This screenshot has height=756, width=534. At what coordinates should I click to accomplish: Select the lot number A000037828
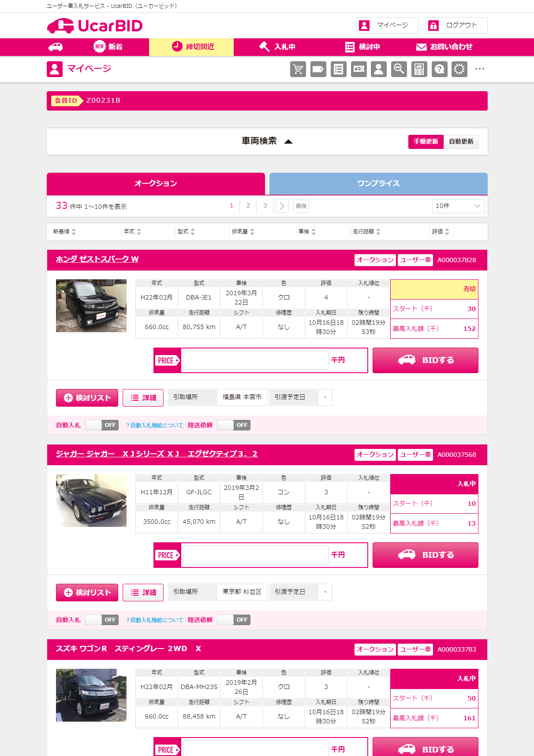click(x=457, y=260)
